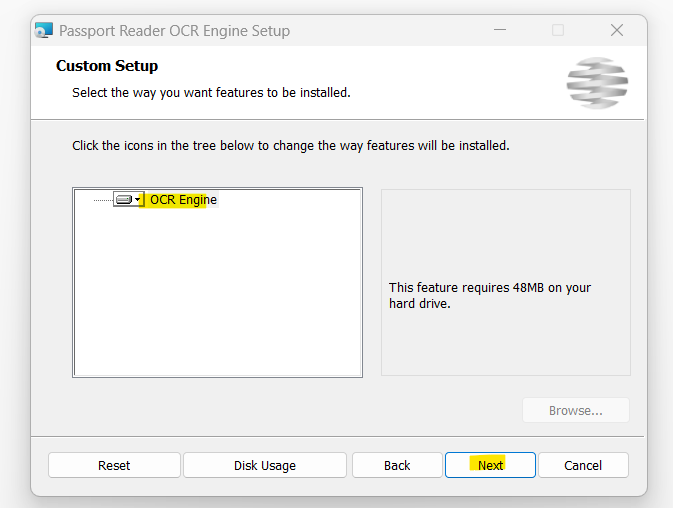Cancel the setup wizard
This screenshot has height=508, width=673.
tap(583, 465)
